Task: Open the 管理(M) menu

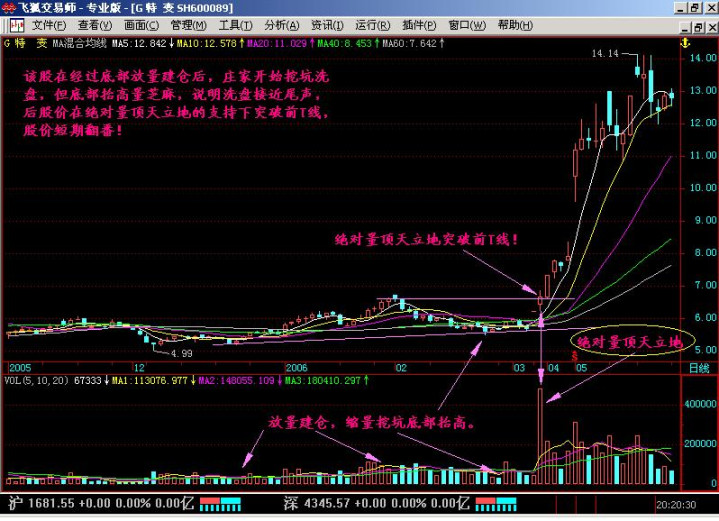Action: pos(188,25)
